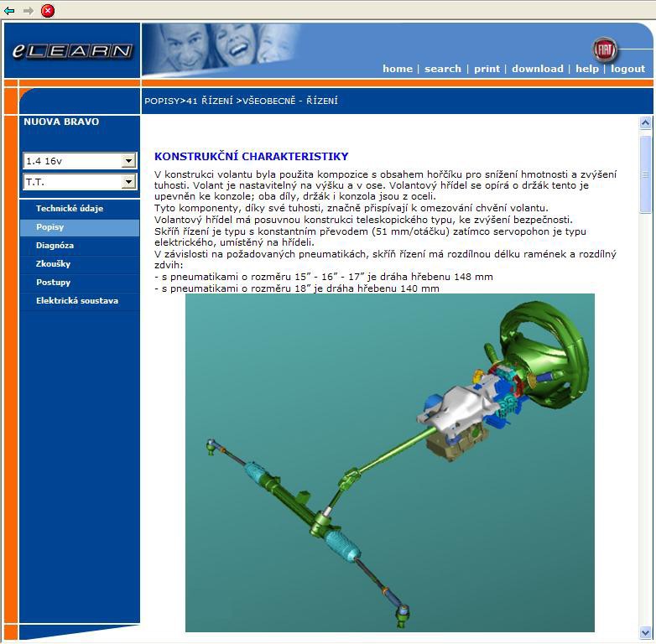656x644 pixels.
Task: Click the home link
Action: point(397,69)
